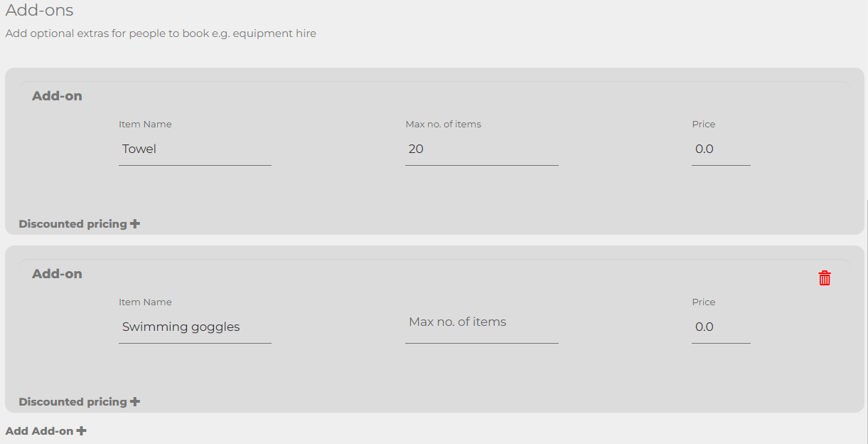868x444 pixels.
Task: Click the Add-on heading of the Swimming goggles card
Action: pyautogui.click(x=57, y=274)
